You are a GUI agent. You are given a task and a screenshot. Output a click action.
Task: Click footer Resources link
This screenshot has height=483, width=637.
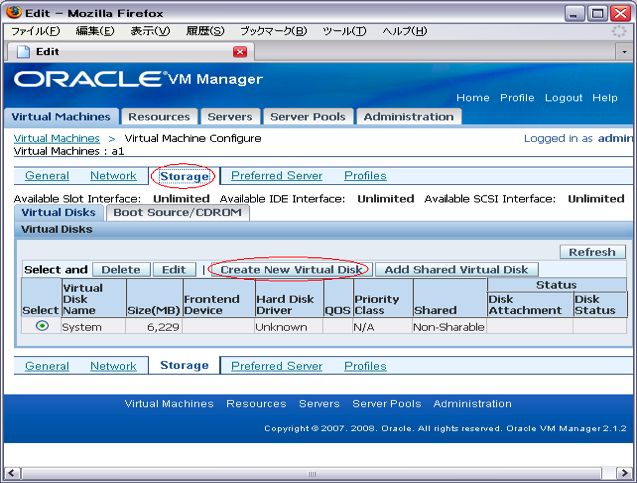256,404
